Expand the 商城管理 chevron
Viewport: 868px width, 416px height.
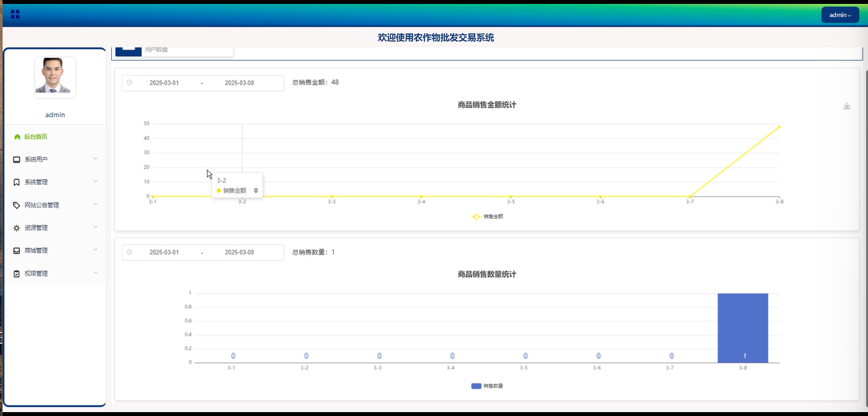[96, 250]
